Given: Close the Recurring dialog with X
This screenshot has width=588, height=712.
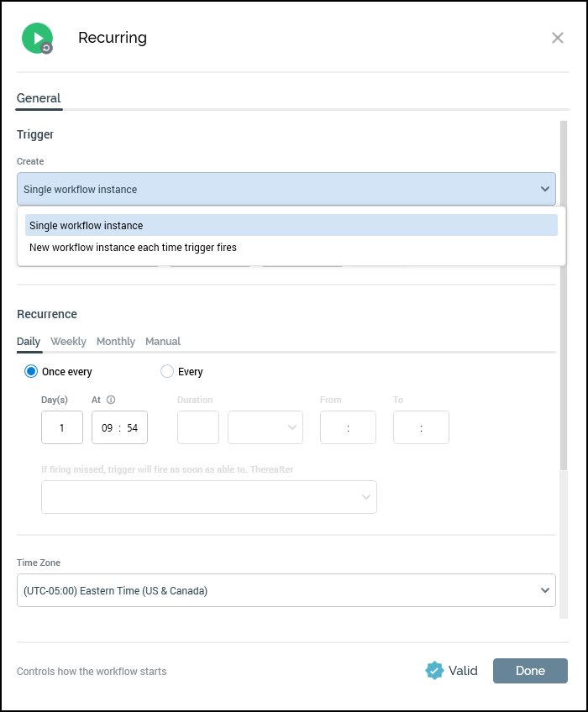Looking at the screenshot, I should click(x=558, y=38).
